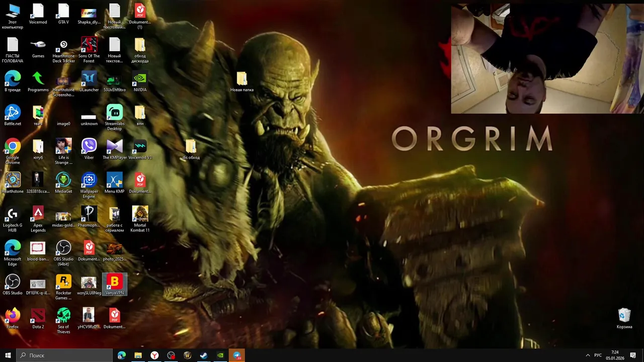
Task: Select the Voicemod V3 desktop icon
Action: tap(140, 149)
